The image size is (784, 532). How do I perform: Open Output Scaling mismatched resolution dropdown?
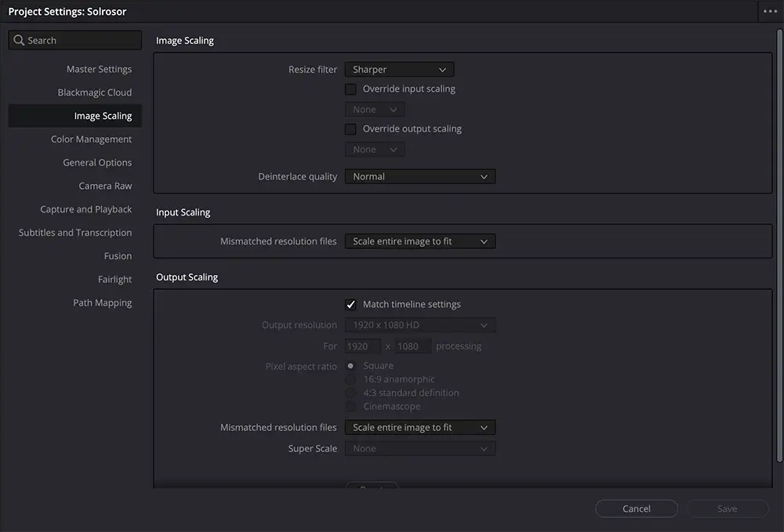pos(420,428)
